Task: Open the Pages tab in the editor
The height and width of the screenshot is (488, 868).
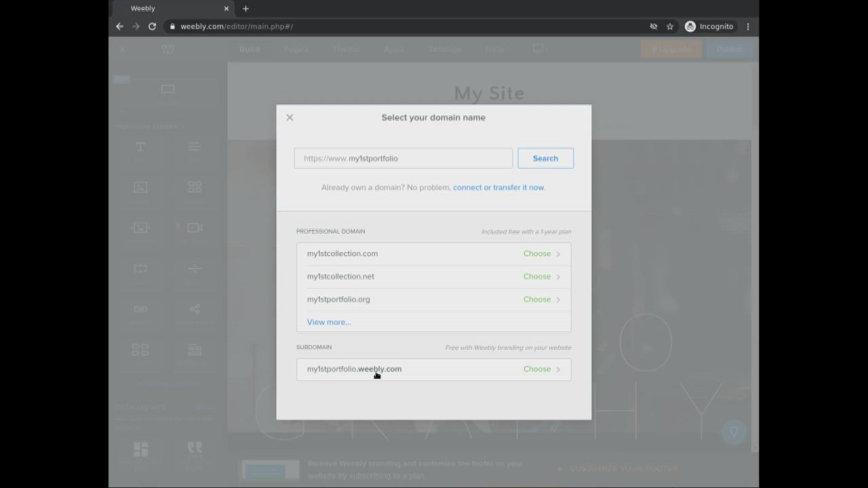Action: pyautogui.click(x=296, y=49)
